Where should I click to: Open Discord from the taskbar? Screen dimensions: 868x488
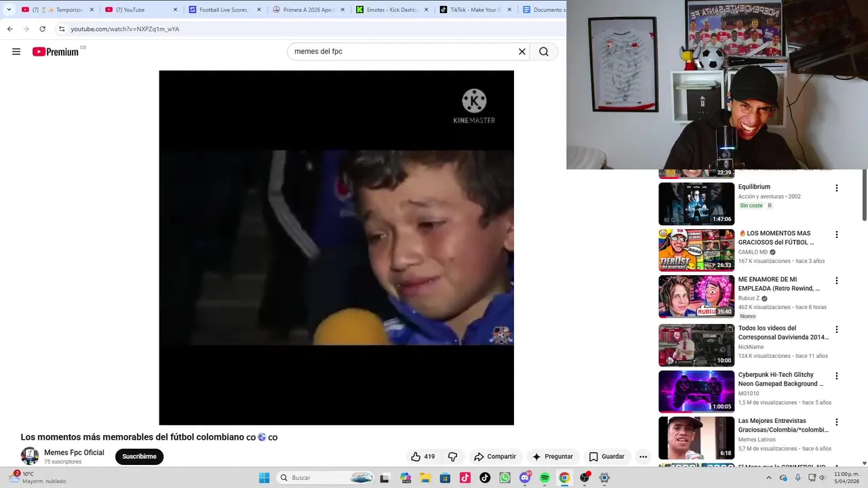[525, 478]
